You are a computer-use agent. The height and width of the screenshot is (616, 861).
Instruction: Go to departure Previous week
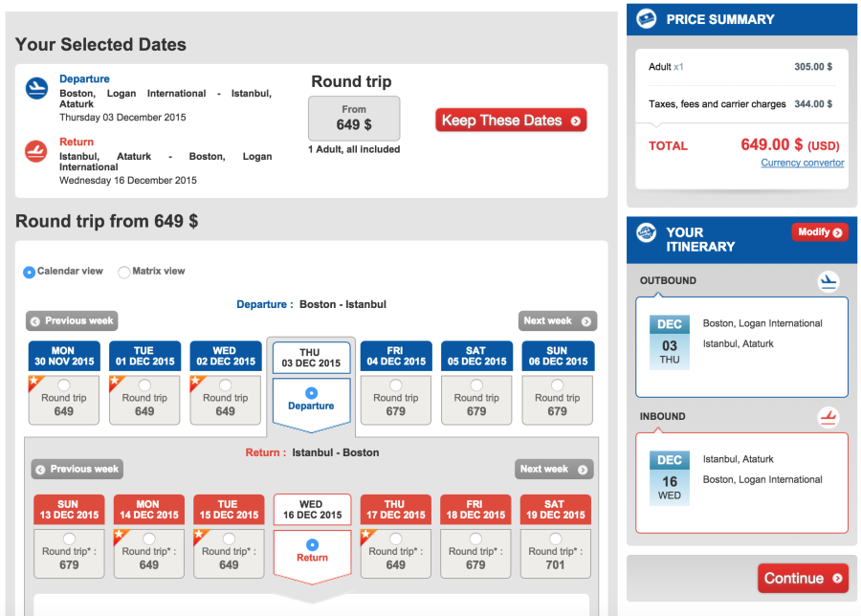(x=72, y=321)
